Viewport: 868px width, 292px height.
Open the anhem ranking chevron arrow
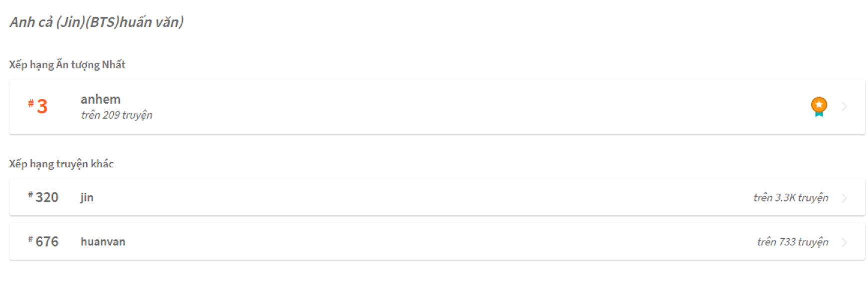[844, 107]
